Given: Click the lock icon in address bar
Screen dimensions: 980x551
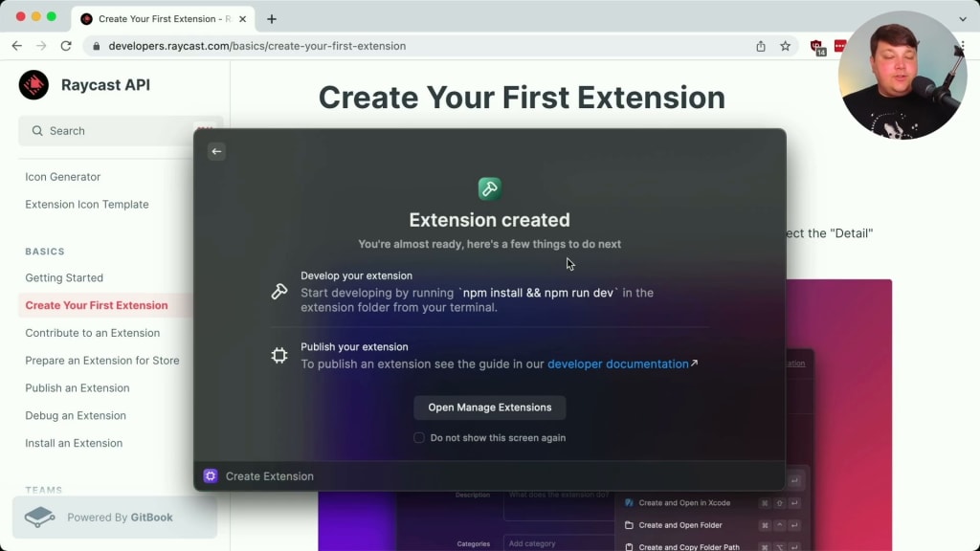Looking at the screenshot, I should click(97, 46).
